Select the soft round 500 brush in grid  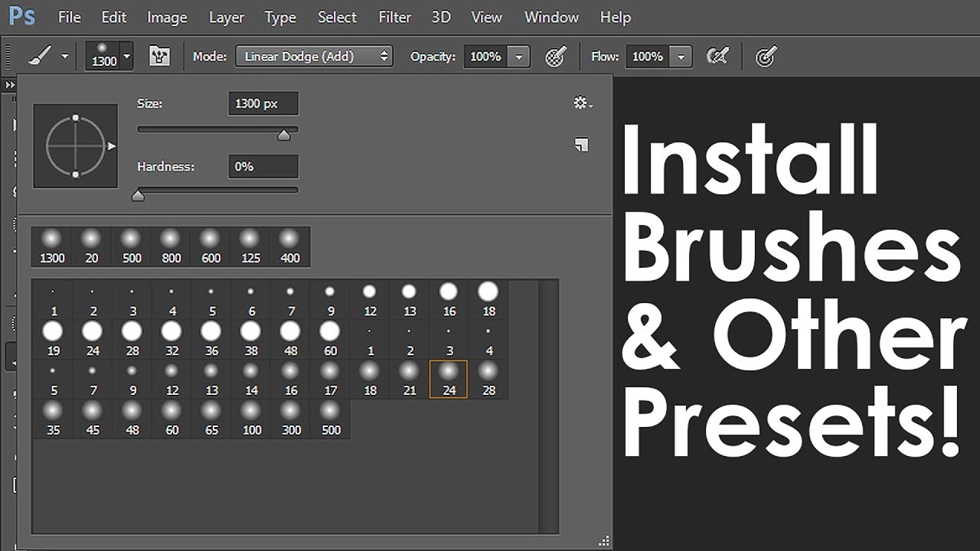pyautogui.click(x=331, y=419)
